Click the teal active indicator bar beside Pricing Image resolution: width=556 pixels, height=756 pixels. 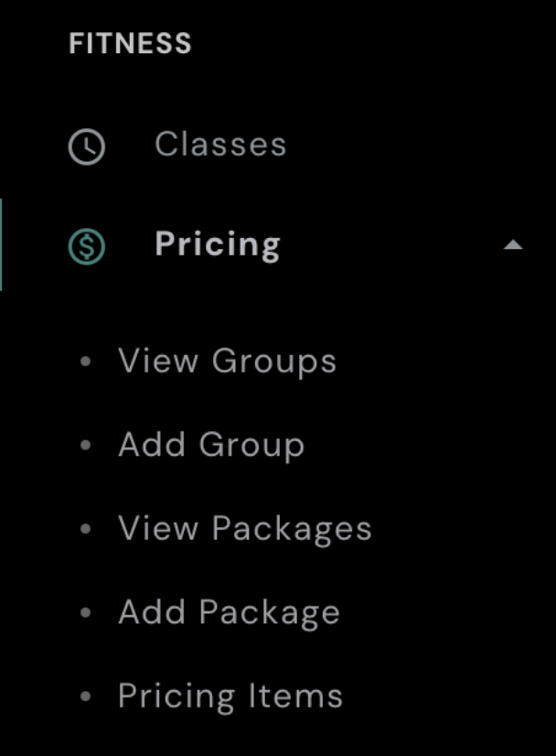tap(2, 245)
